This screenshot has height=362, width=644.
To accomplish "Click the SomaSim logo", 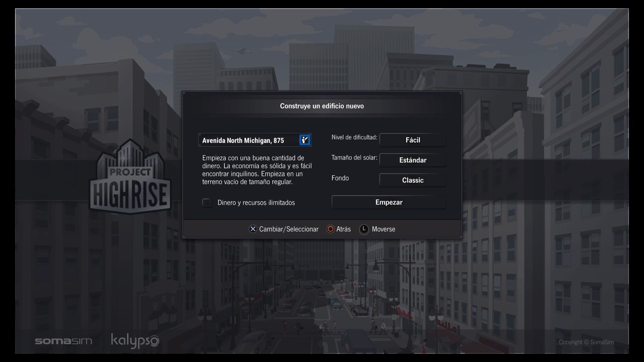I will click(x=63, y=341).
